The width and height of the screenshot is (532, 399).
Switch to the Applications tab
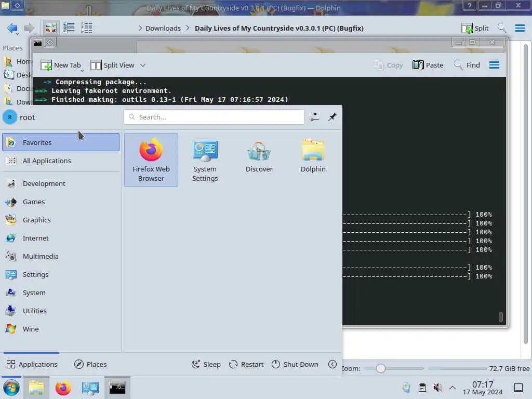[x=32, y=364]
